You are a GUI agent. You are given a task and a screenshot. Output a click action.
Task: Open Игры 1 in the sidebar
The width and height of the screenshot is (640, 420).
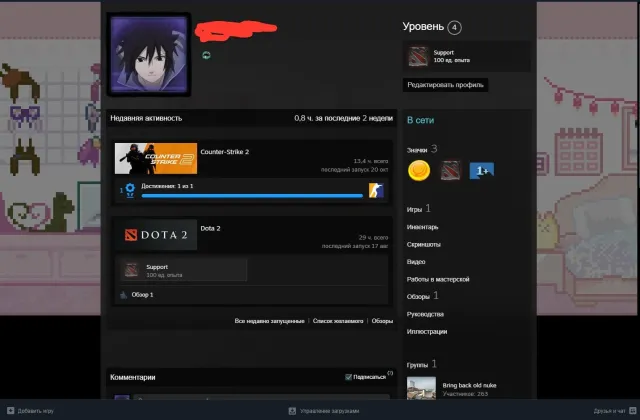pyautogui.click(x=418, y=209)
